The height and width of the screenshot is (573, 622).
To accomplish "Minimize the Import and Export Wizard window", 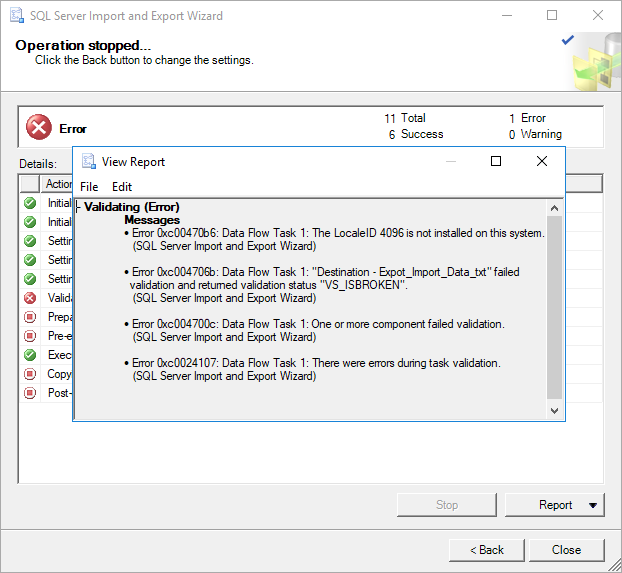I will tap(507, 15).
